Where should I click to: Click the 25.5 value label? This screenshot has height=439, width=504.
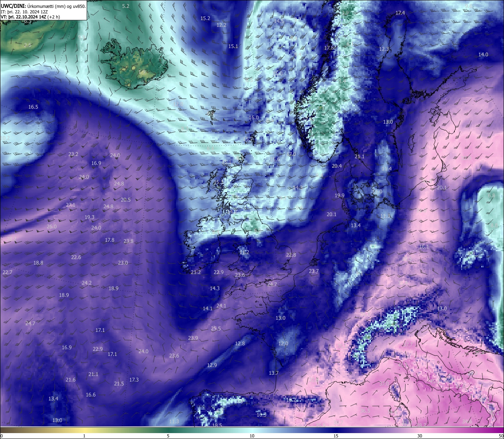pyautogui.click(x=216, y=328)
